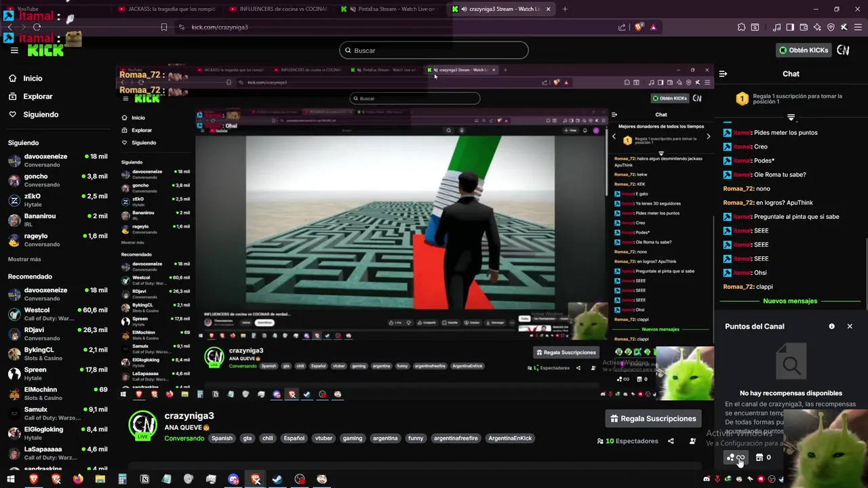Viewport: 868px width, 488px height.
Task: Click the info icon beside Puntos del Canal
Action: tap(832, 326)
